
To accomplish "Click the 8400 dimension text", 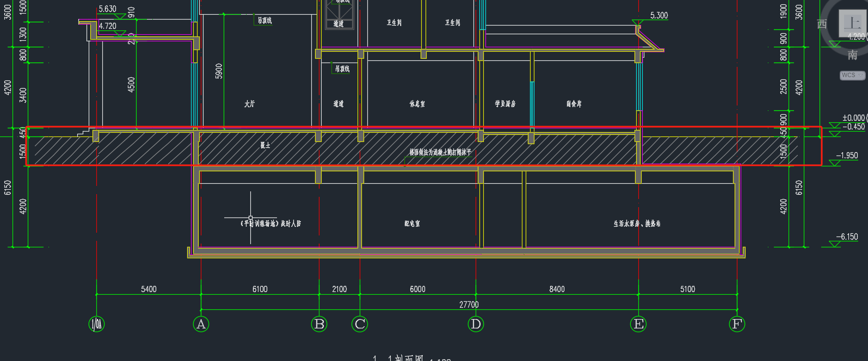I will tap(557, 289).
